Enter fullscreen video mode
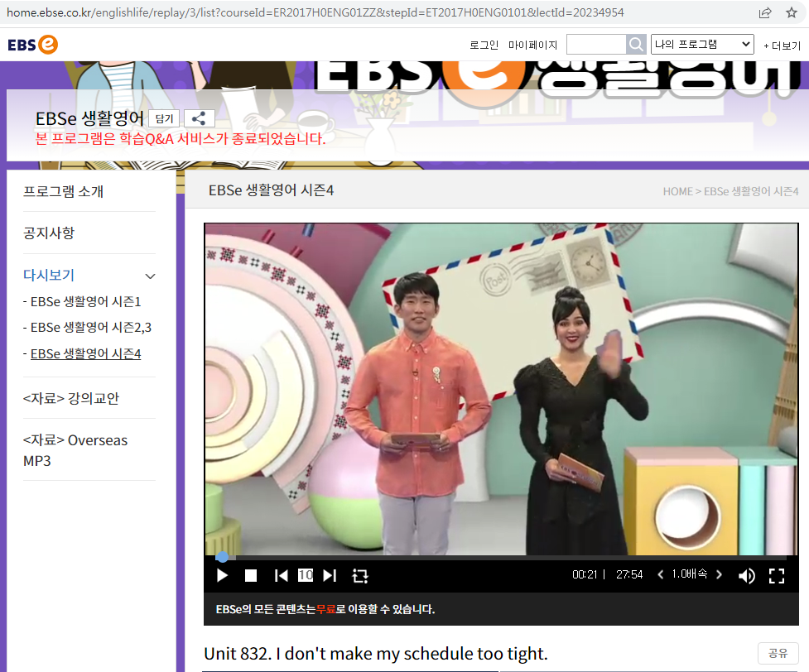Viewport: 809px width, 672px height. [x=777, y=575]
